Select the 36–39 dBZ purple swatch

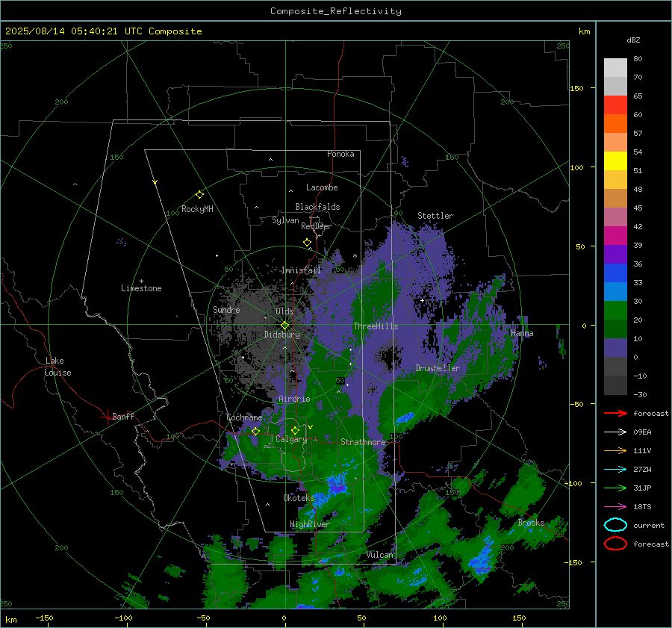[615, 254]
